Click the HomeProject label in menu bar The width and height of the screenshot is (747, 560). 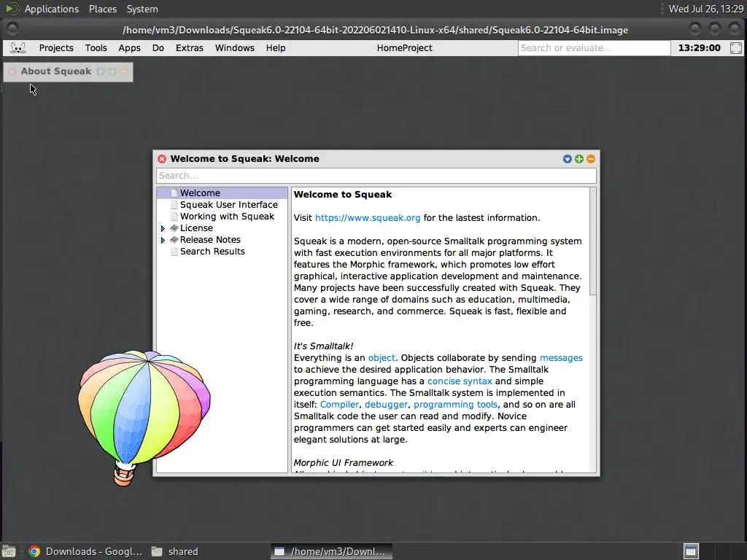404,47
